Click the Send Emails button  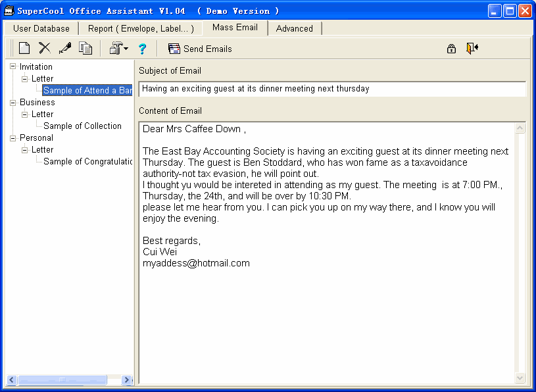point(200,49)
